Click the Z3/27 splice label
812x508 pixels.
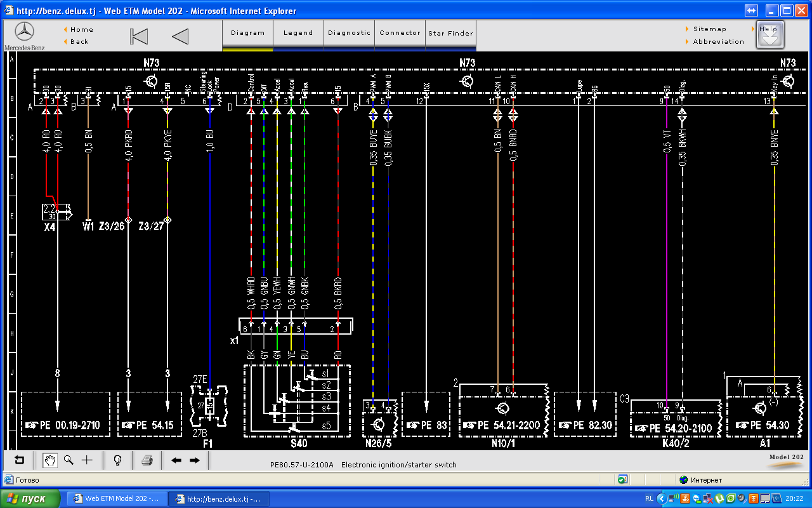(152, 226)
